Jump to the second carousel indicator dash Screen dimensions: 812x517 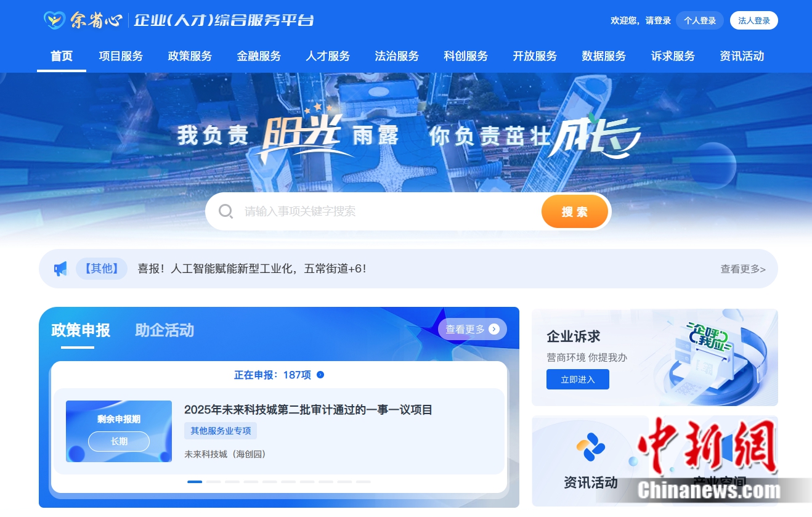[x=213, y=481]
